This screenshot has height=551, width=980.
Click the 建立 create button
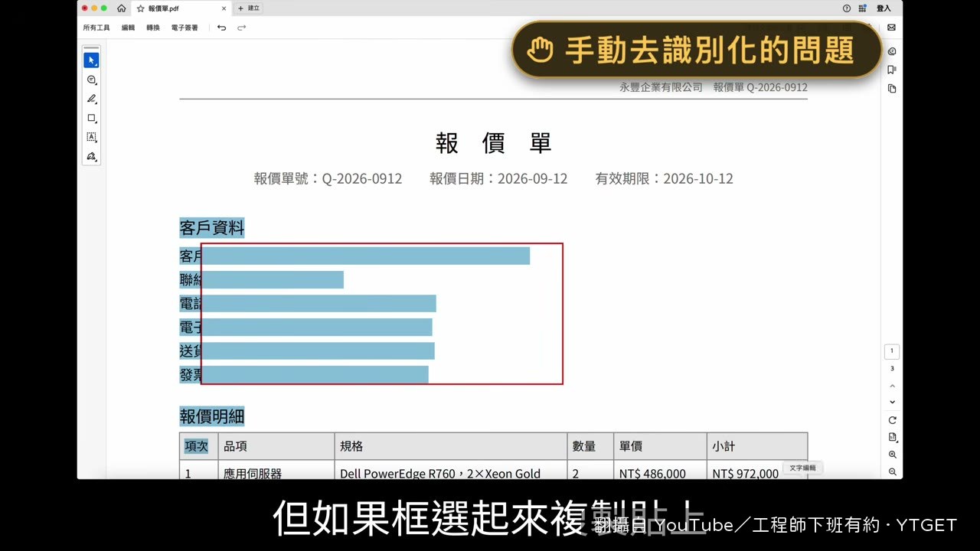(249, 8)
